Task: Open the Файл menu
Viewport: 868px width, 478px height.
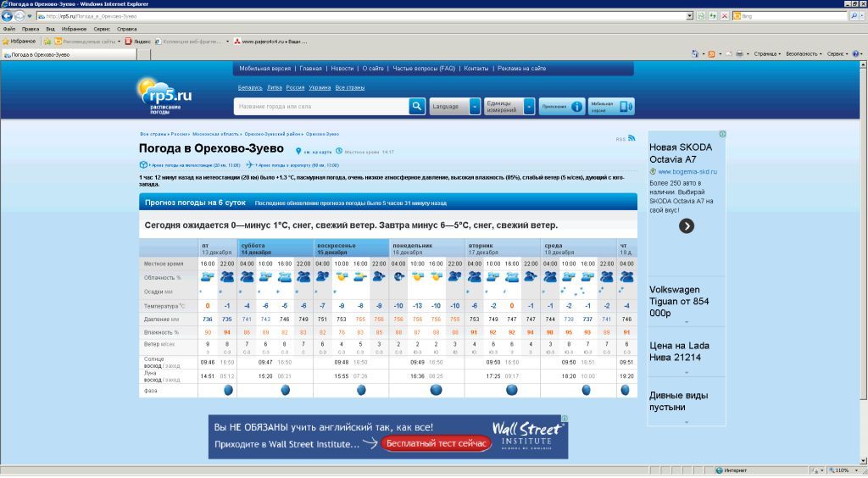Action: 8,29
